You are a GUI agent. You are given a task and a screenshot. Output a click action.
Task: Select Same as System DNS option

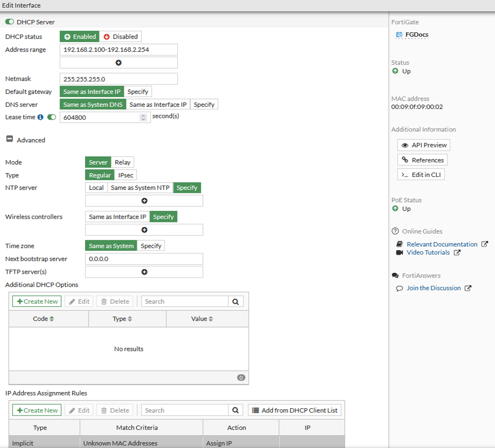point(93,105)
